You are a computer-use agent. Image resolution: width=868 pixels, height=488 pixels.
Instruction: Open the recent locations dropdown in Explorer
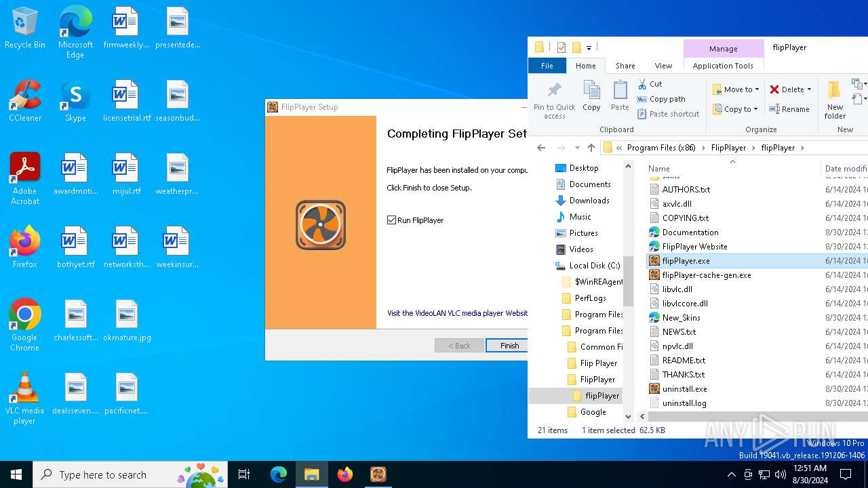click(577, 148)
